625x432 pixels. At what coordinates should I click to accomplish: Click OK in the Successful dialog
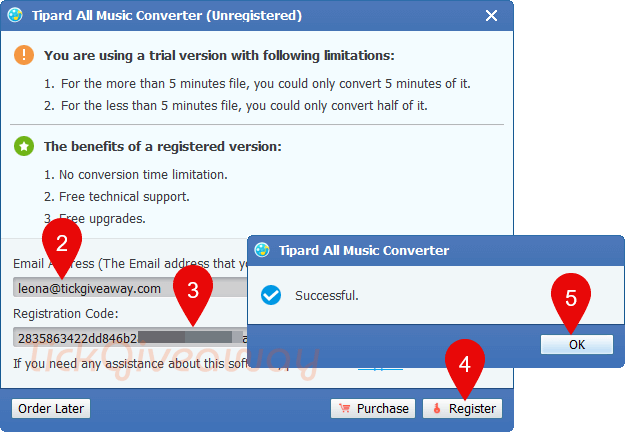click(577, 344)
